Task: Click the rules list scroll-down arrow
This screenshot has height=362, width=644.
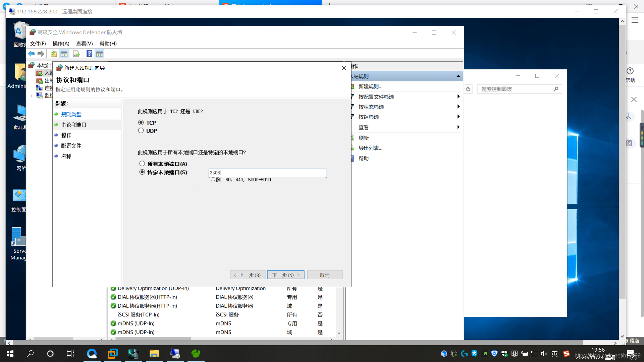Action: (339, 333)
